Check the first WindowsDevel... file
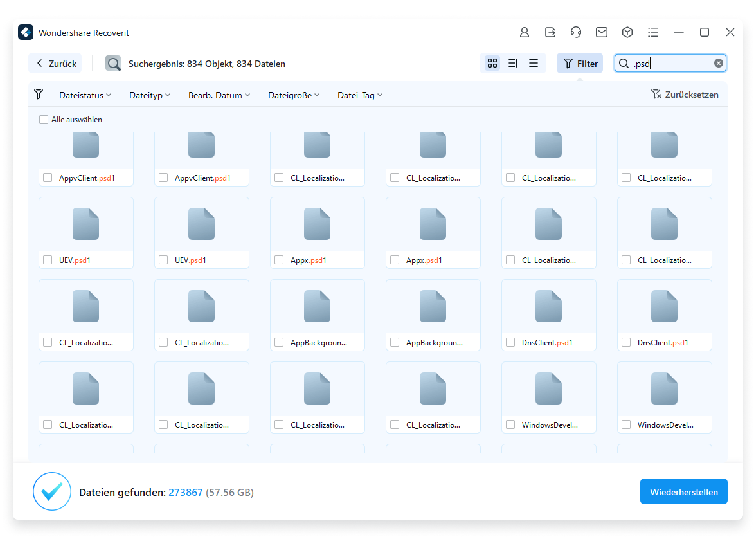Image resolution: width=756 pixels, height=539 pixels. (x=510, y=425)
